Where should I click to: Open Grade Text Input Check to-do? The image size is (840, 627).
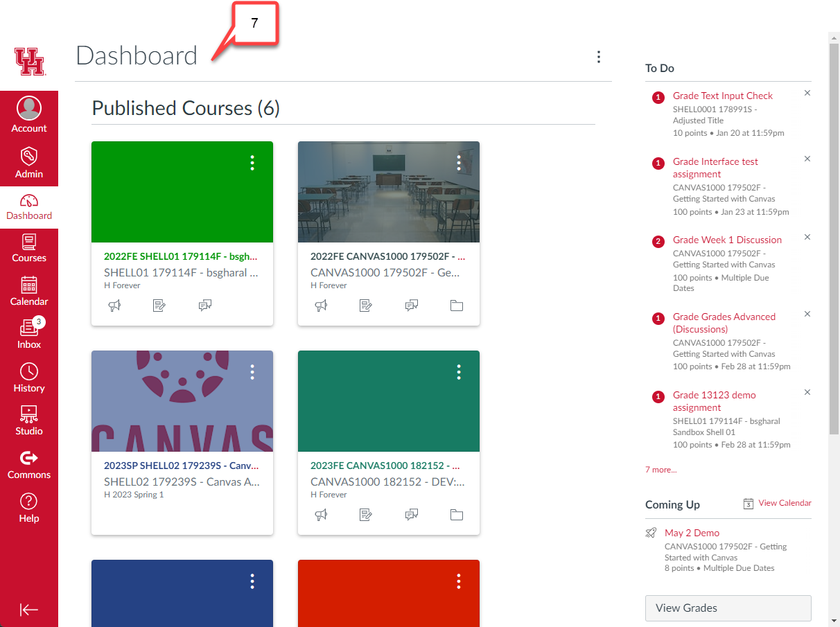point(723,96)
